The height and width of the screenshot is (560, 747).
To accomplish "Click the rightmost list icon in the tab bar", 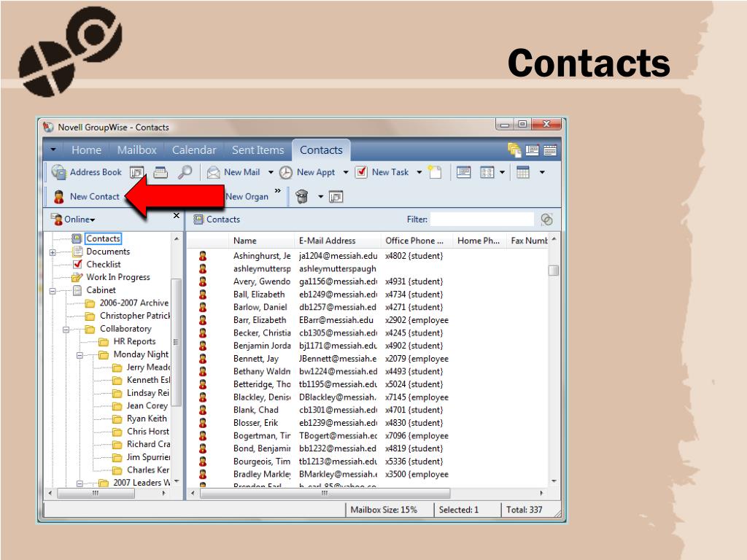I will pos(550,150).
